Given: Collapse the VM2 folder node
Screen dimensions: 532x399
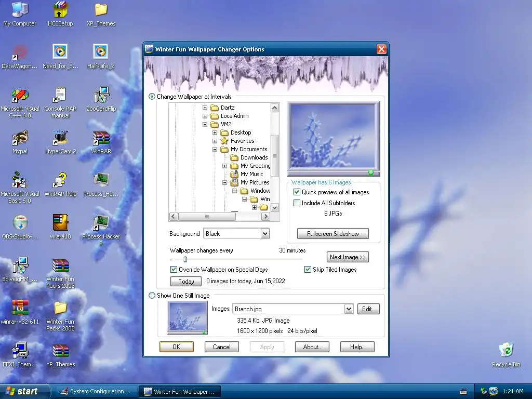Looking at the screenshot, I should 205,124.
